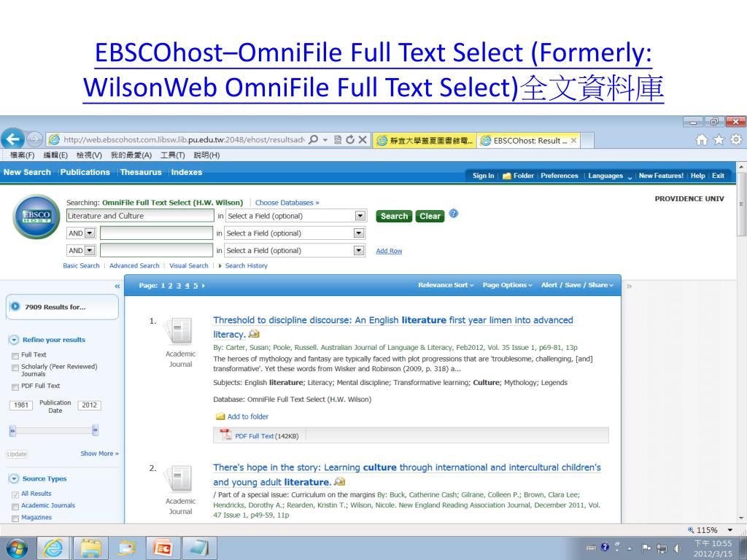Click the EBSCOhost logo

pyautogui.click(x=36, y=217)
